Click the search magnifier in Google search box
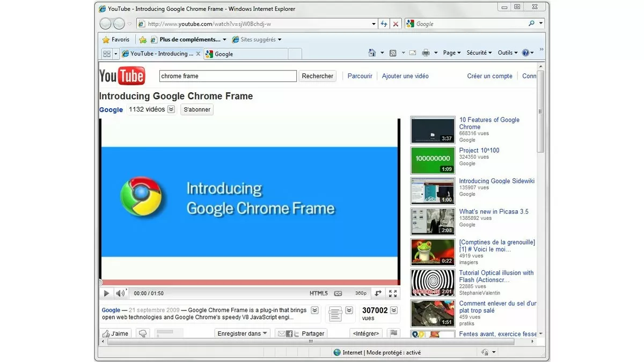 531,24
